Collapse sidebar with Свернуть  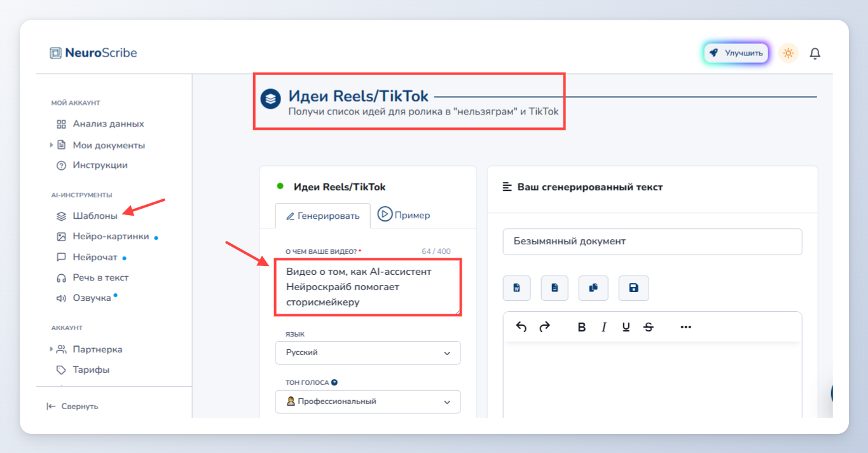[x=72, y=407]
